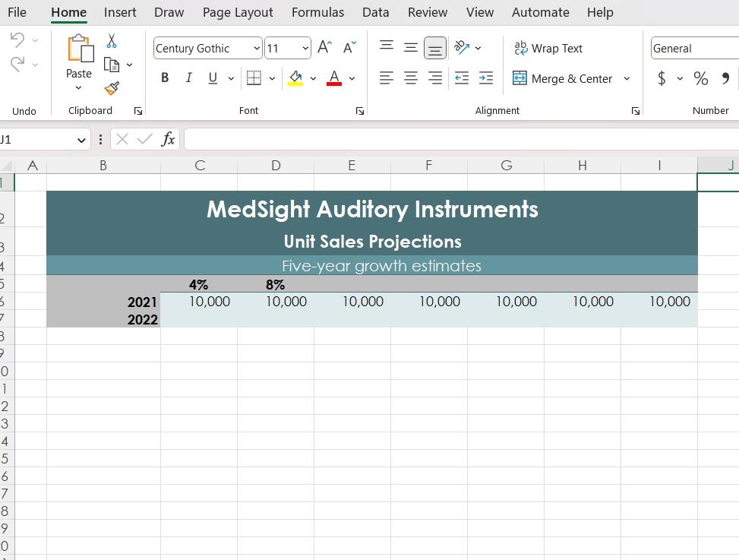Decrease indent icon in Alignment group
Screen dimensions: 739x560
462,78
